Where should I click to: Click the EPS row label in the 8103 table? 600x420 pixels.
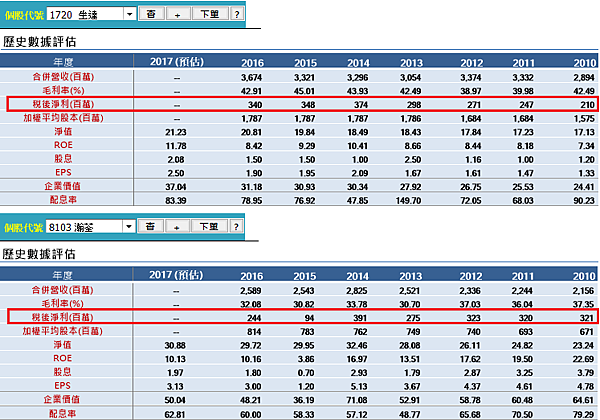pyautogui.click(x=62, y=386)
